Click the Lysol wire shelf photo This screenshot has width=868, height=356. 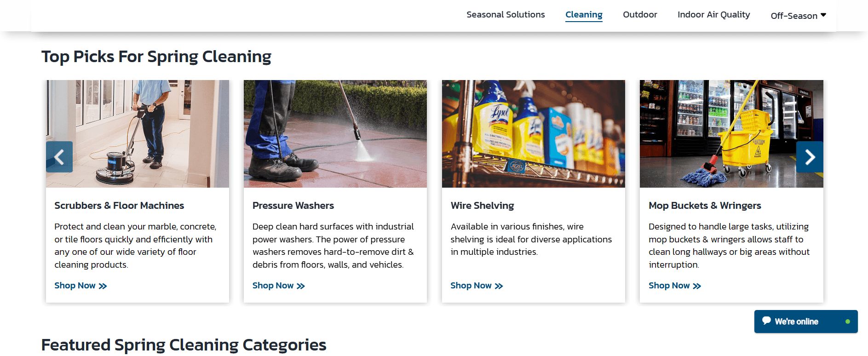533,133
